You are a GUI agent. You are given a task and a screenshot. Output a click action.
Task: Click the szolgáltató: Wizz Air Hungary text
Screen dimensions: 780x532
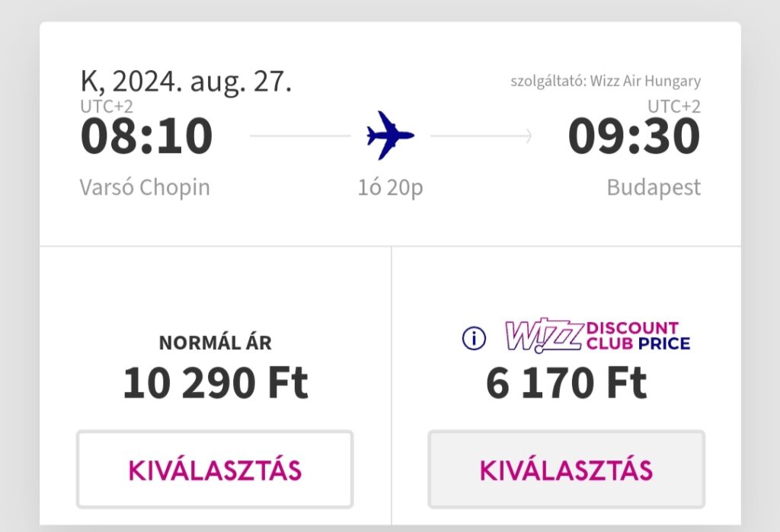(606, 81)
